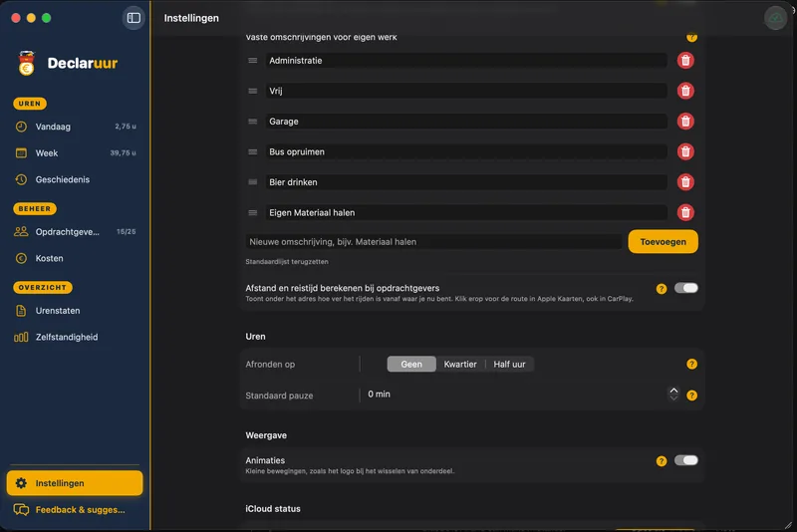Screen dimensions: 797x532
Task: Delete the Bus opruimen description
Action: tap(685, 151)
